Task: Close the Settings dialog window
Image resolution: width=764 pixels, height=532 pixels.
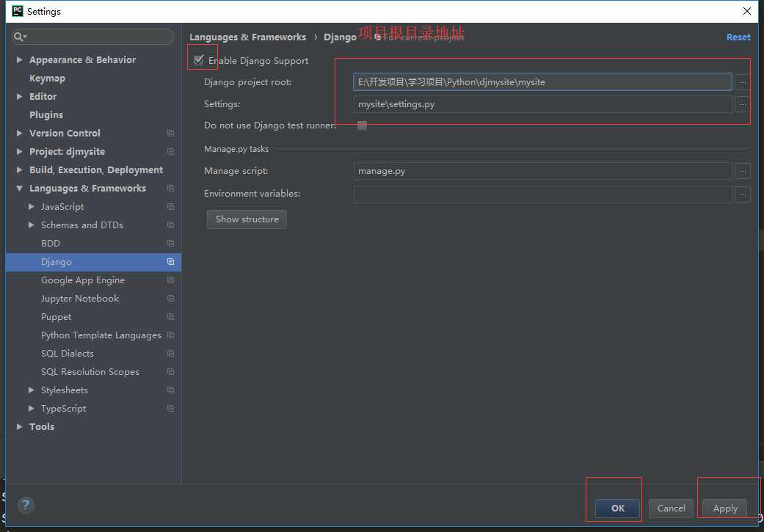Action: tap(746, 11)
